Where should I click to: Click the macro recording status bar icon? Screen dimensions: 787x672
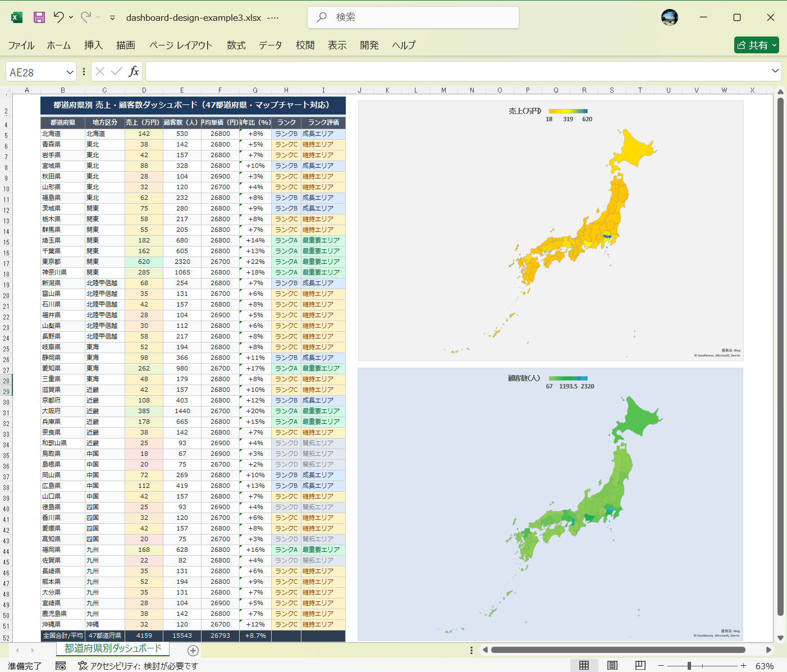click(x=61, y=666)
